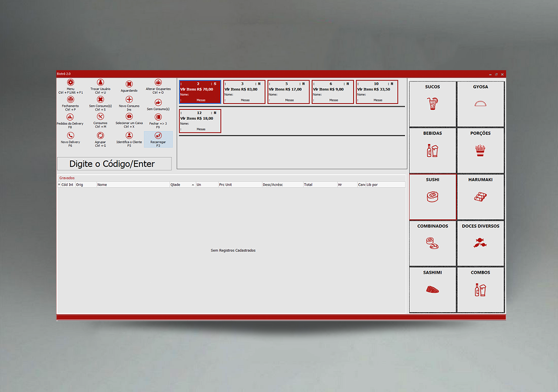Open the Menu gear icon

[x=71, y=83]
